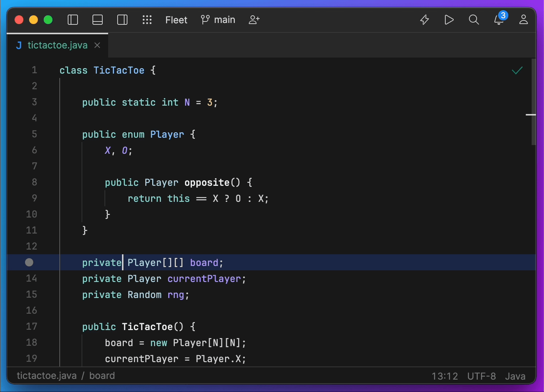Toggle the right sidebar panel
544x392 pixels.
click(122, 20)
